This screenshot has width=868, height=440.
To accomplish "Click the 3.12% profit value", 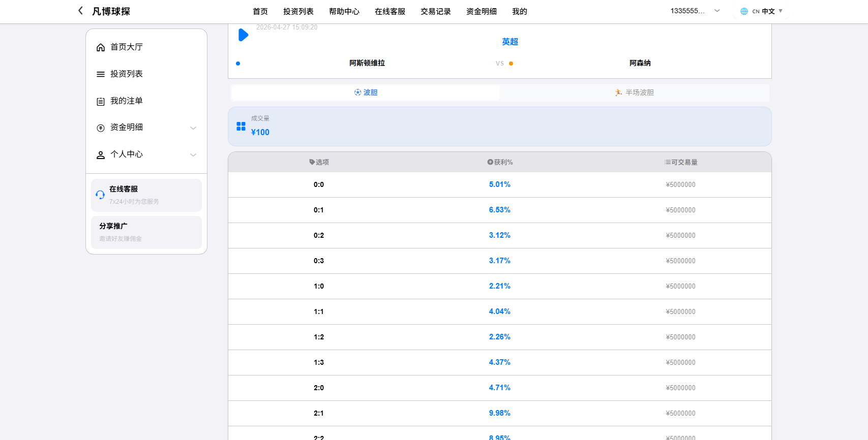I will pyautogui.click(x=500, y=235).
